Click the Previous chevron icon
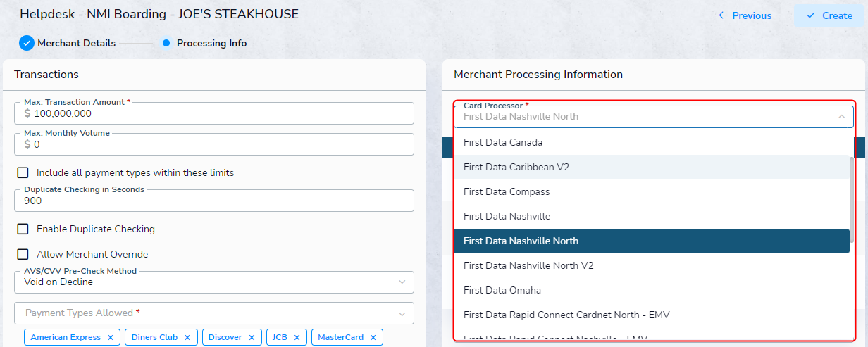Image resolution: width=868 pixels, height=347 pixels. click(721, 15)
